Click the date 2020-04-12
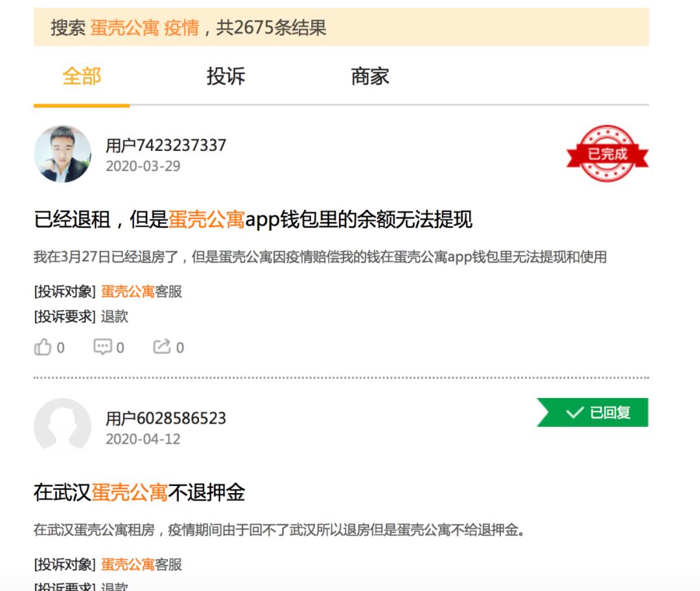This screenshot has width=700, height=591. [x=143, y=439]
